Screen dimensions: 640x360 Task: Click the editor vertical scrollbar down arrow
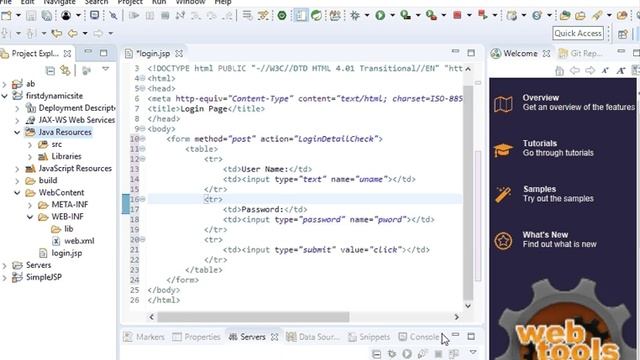pos(468,306)
